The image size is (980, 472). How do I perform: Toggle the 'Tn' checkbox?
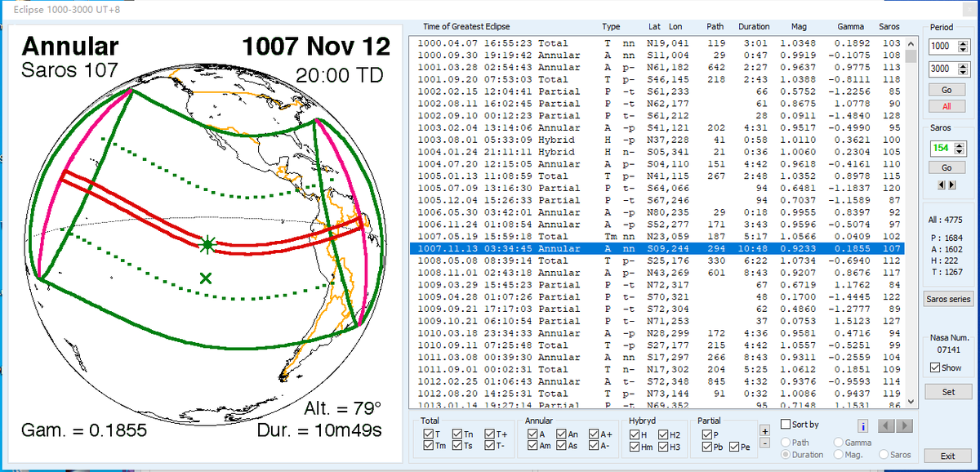[x=458, y=434]
